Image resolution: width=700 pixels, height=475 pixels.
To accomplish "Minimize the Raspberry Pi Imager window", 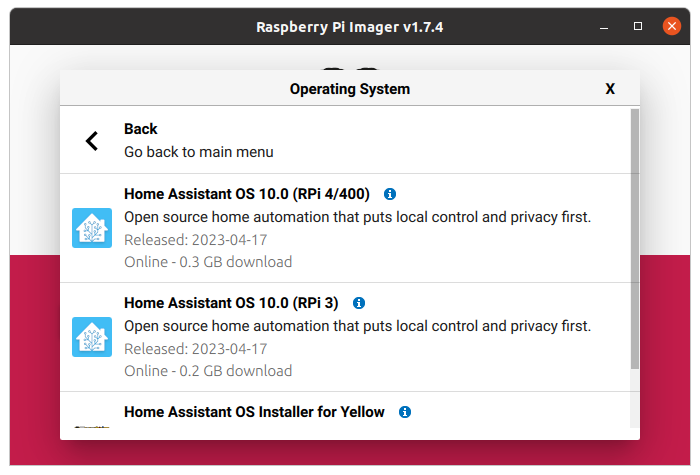I will pos(604,27).
